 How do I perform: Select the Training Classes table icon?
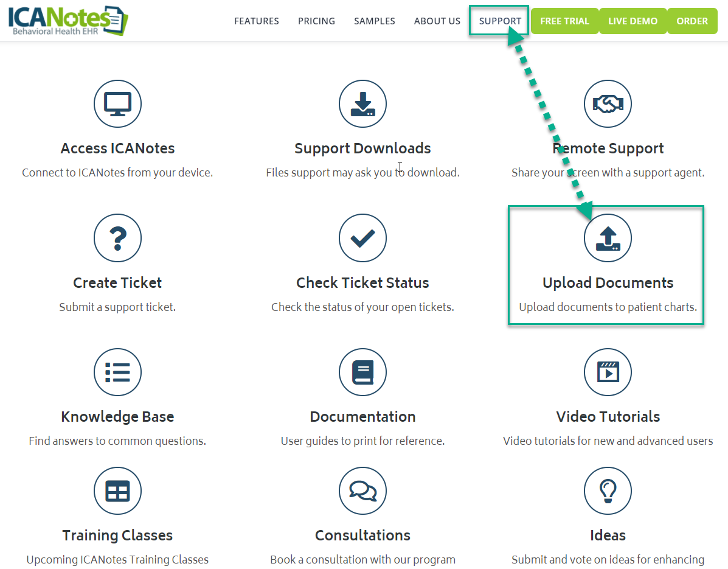pos(117,490)
